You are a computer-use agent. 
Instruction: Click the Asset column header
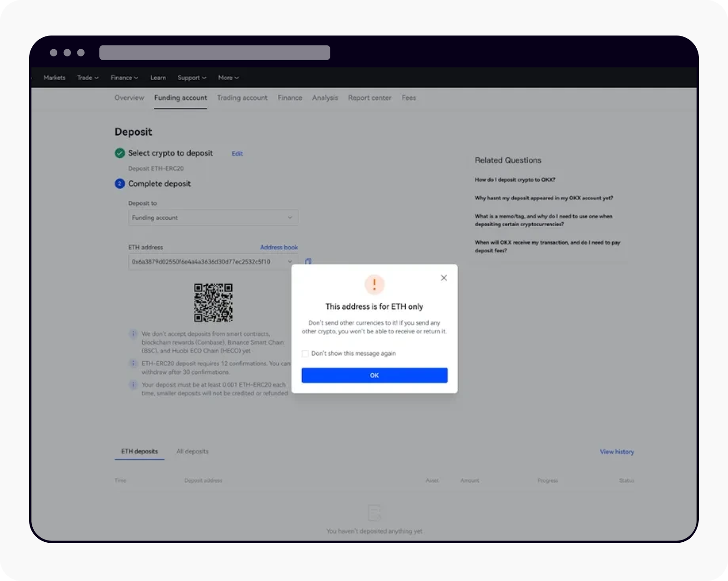pyautogui.click(x=432, y=480)
